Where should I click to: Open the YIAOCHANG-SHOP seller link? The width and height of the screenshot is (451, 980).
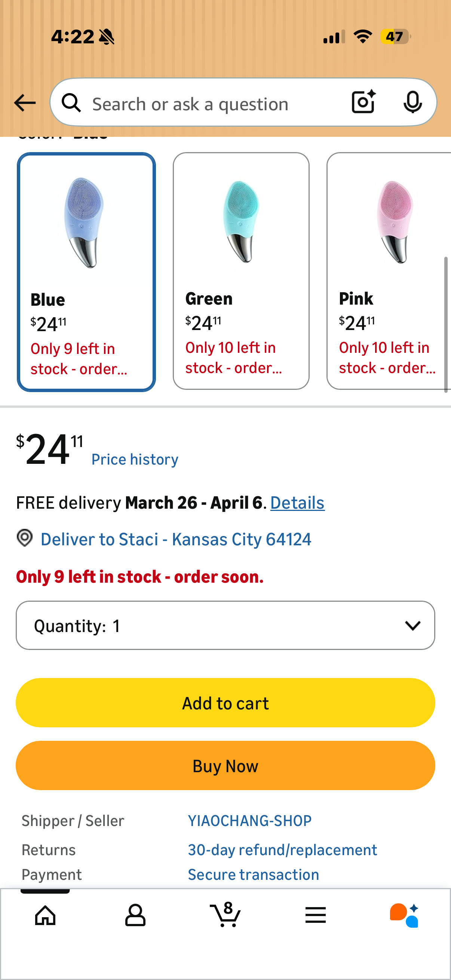click(x=250, y=821)
